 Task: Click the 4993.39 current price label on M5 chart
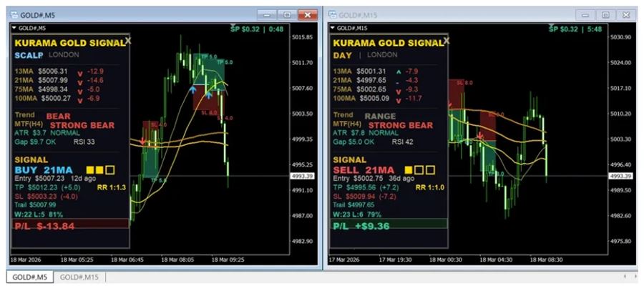[302, 176]
